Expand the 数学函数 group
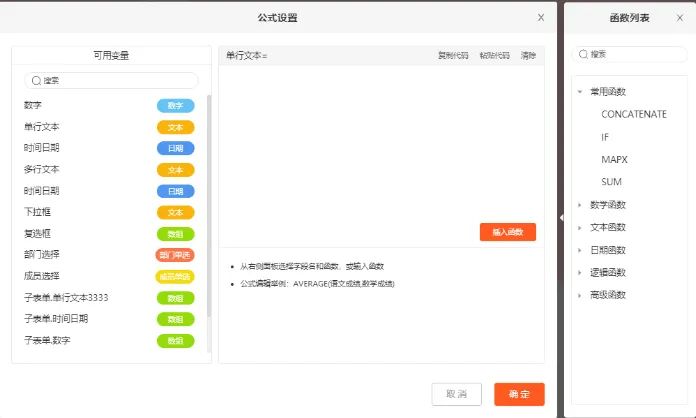The height and width of the screenshot is (418, 696). click(x=580, y=205)
